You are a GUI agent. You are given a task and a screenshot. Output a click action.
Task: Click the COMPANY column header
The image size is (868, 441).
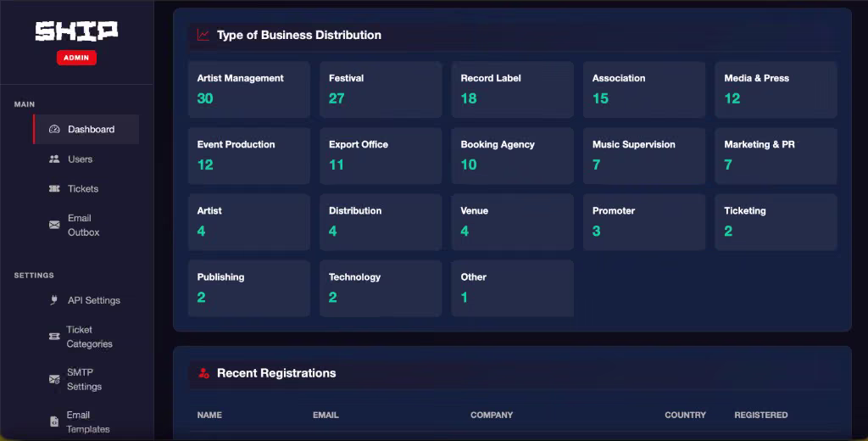pos(492,415)
